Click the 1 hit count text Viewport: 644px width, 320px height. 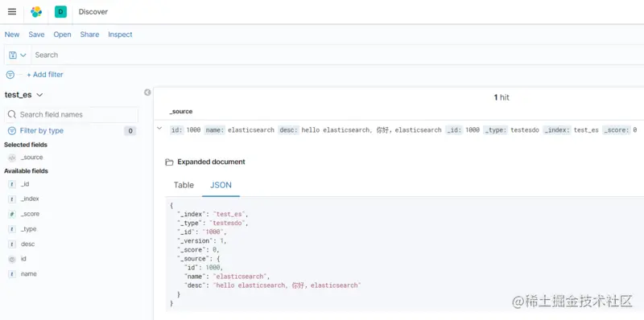point(502,97)
